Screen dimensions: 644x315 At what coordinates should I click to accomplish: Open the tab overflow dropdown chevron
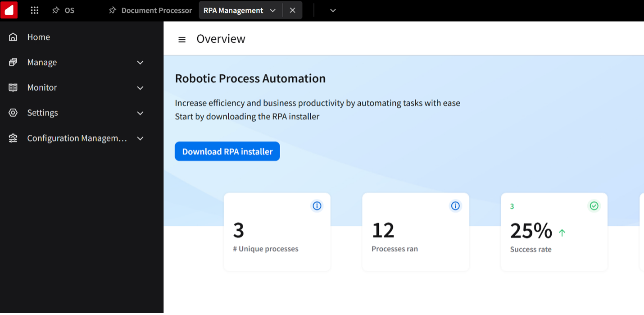click(333, 10)
